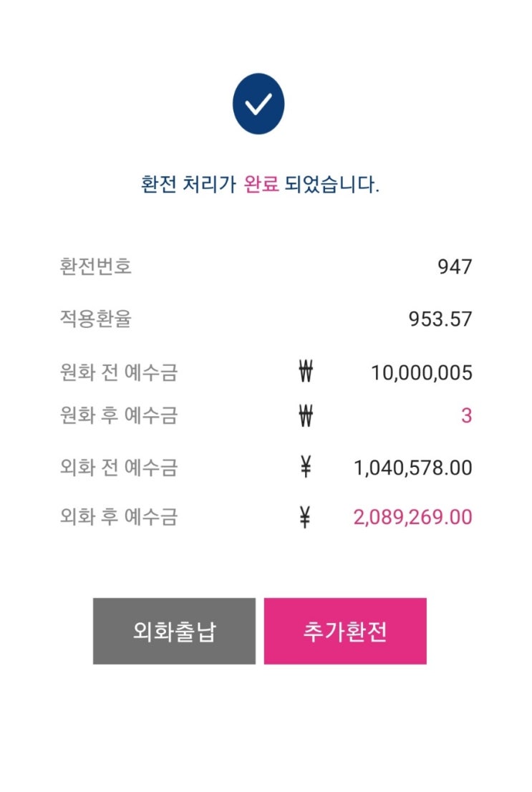Click the yen symbol beside 2,089,269.00
Viewport: 532px width, 792px height.
(306, 517)
